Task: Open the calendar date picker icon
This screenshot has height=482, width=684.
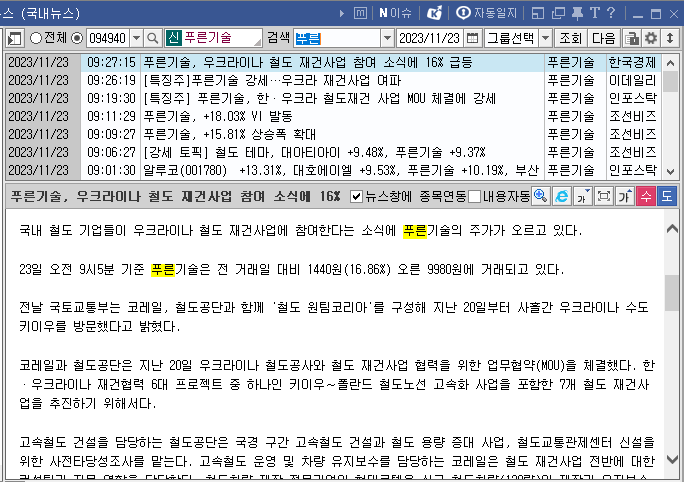Action: click(x=472, y=38)
